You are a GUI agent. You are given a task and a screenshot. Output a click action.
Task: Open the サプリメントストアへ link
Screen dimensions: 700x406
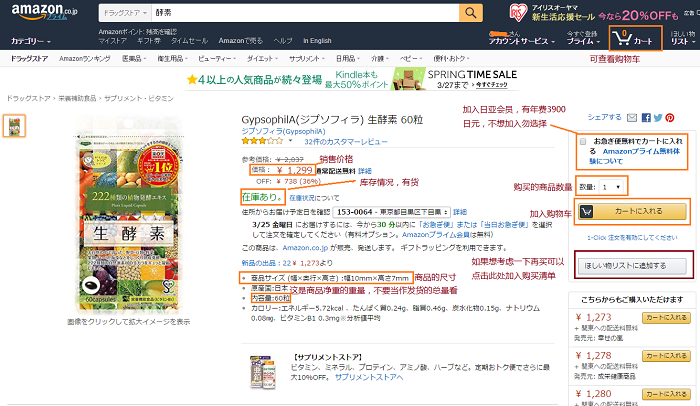(x=369, y=377)
